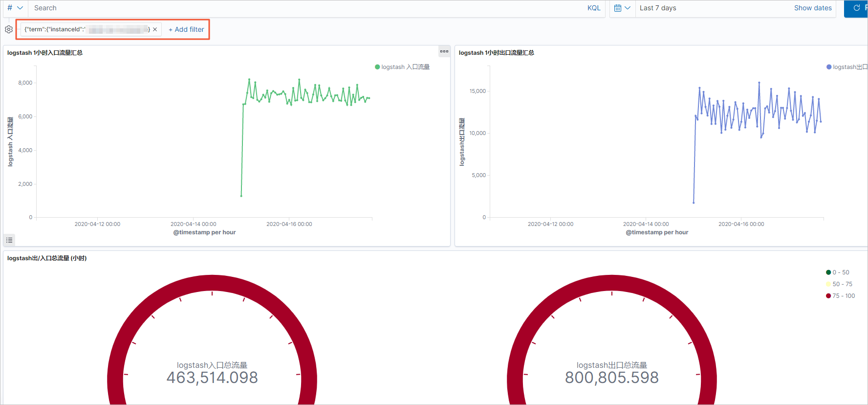This screenshot has height=405, width=868.
Task: Open the calendar quick date menu
Action: tap(622, 8)
